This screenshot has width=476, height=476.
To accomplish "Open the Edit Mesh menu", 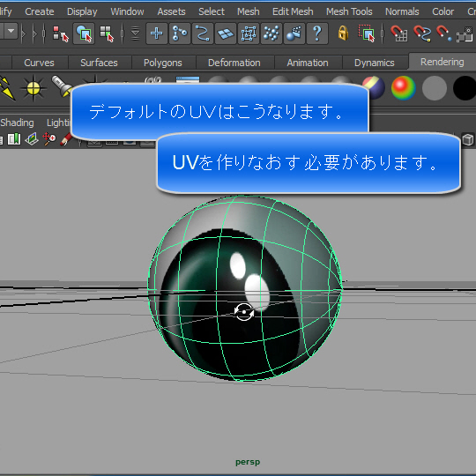I will click(293, 11).
